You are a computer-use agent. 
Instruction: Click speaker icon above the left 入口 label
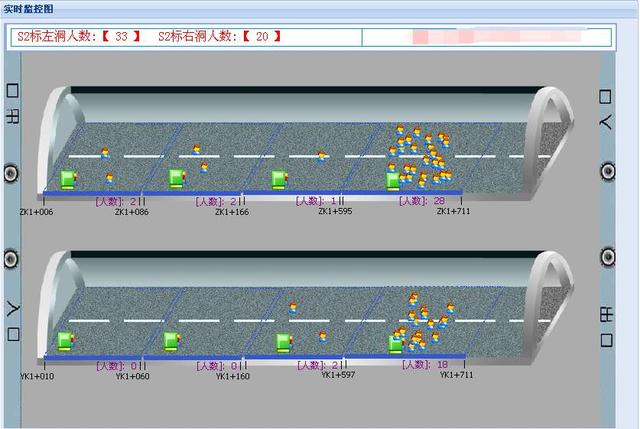11,259
